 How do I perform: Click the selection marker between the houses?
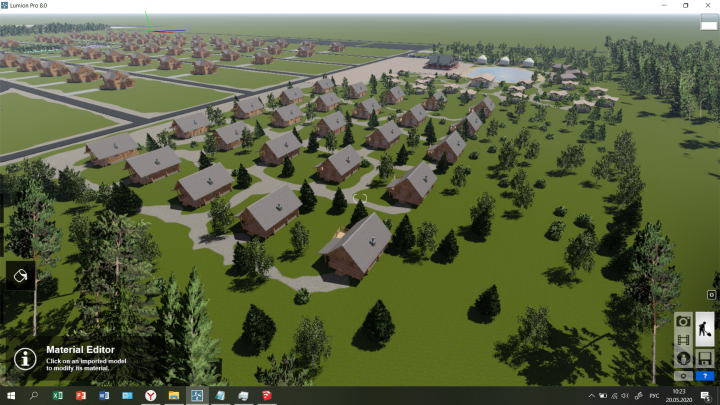[x=360, y=198]
